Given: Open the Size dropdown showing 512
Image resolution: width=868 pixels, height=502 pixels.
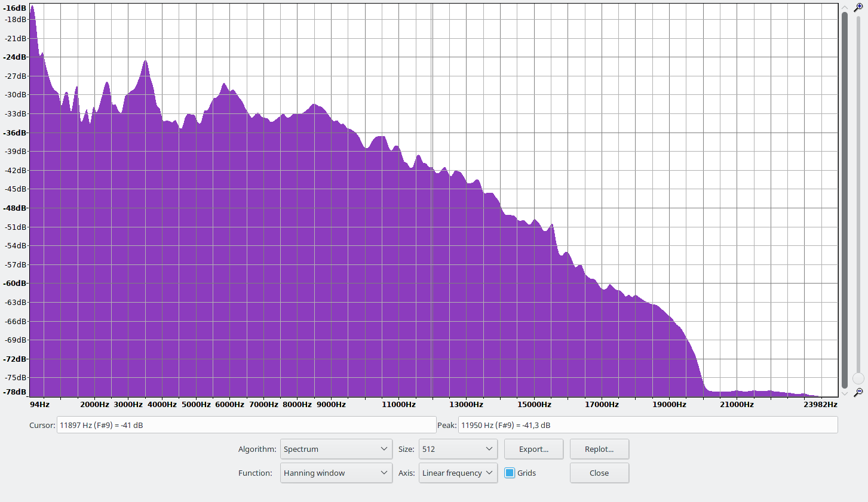Looking at the screenshot, I should [x=458, y=449].
